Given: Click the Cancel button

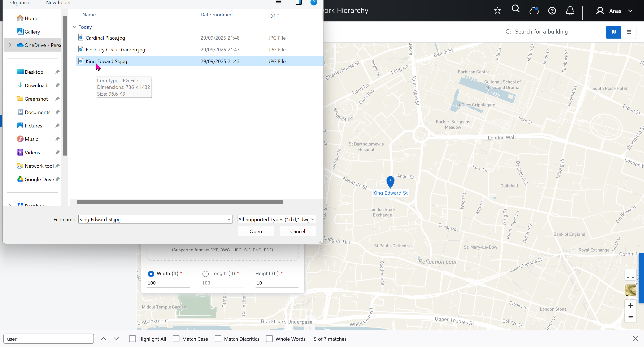Looking at the screenshot, I should coord(297,231).
